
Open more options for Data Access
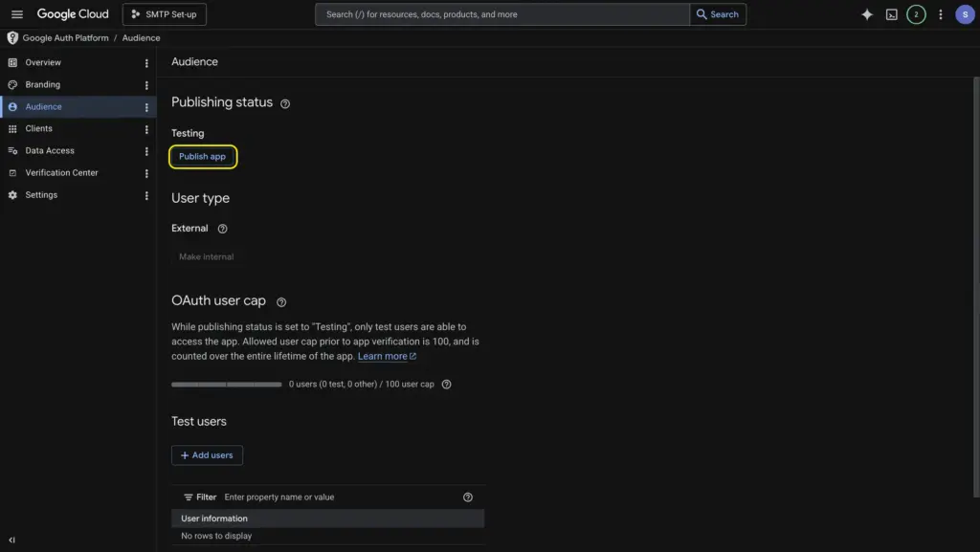tap(146, 151)
